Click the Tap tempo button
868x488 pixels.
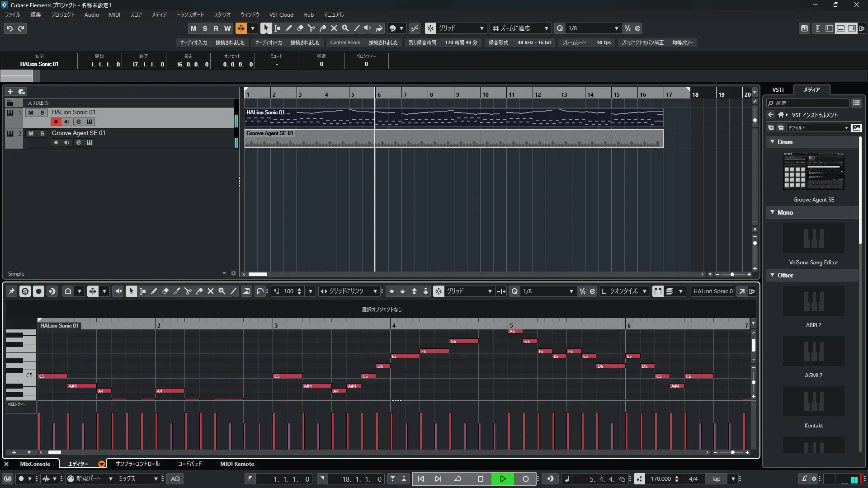click(x=716, y=479)
